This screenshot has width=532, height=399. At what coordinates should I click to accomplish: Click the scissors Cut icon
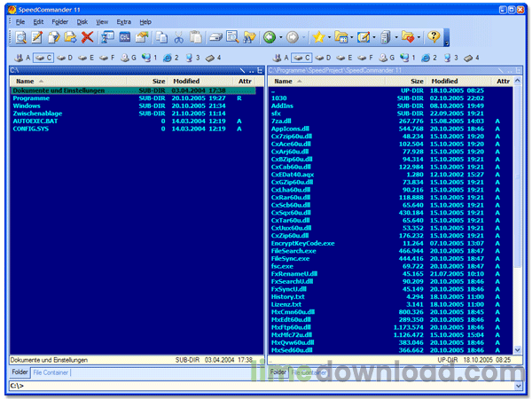179,37
